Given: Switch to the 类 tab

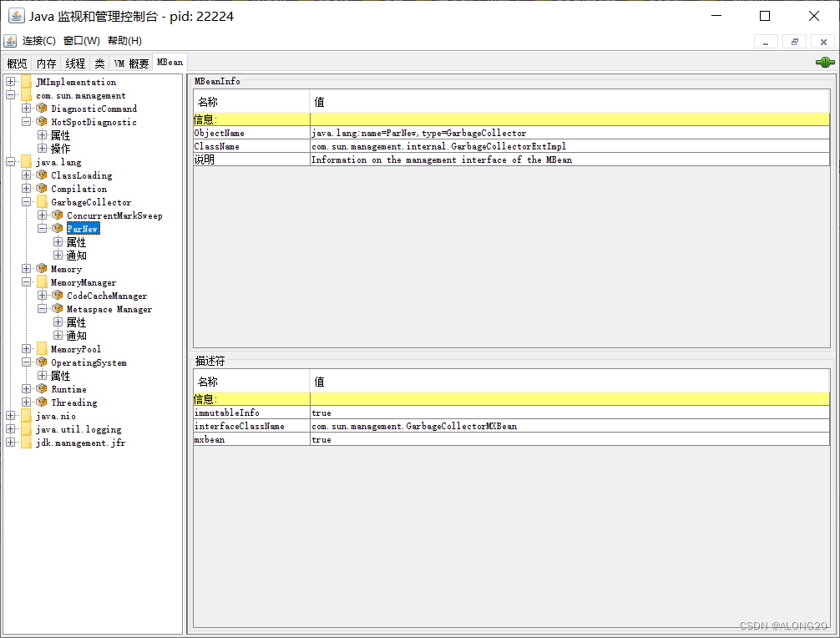Looking at the screenshot, I should pyautogui.click(x=99, y=63).
